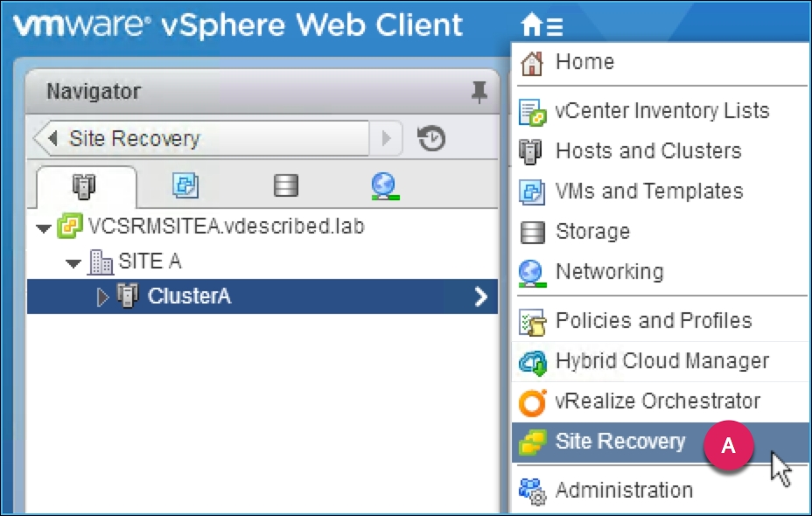Click the home menu icon in header

[541, 26]
